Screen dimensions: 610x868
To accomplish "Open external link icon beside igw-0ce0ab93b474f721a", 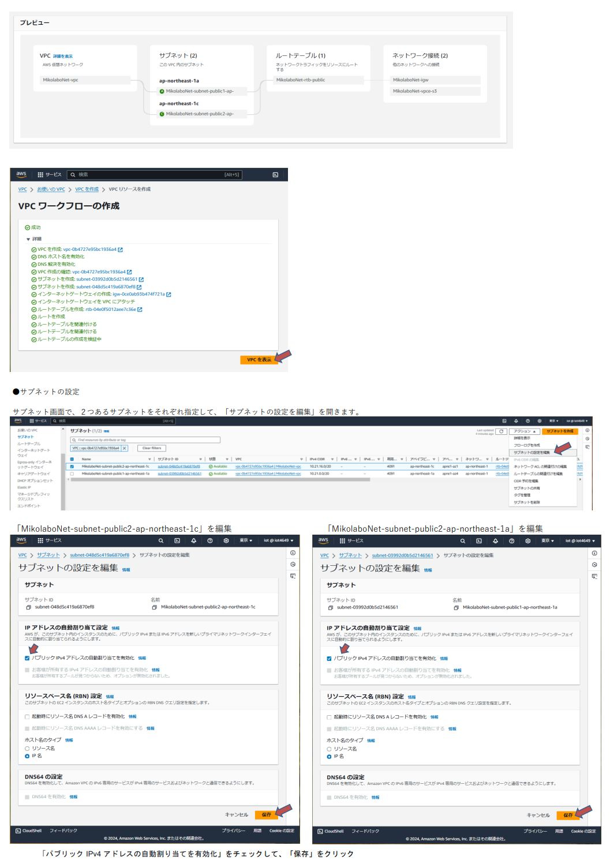I will click(169, 294).
